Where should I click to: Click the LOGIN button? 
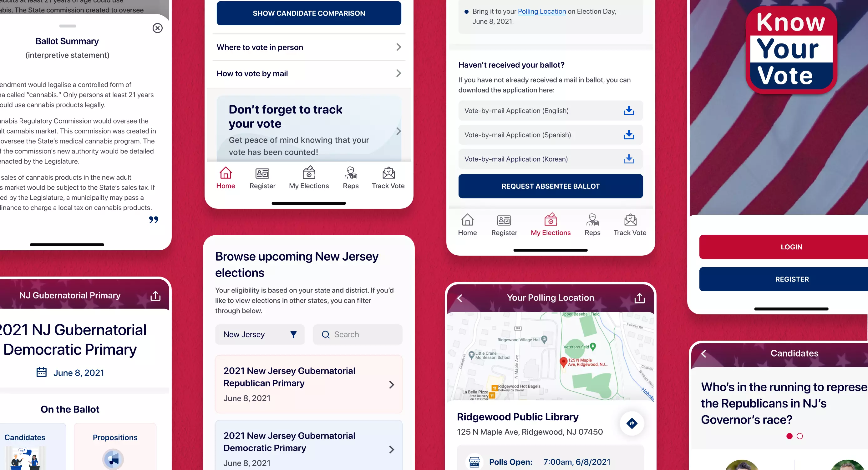pyautogui.click(x=791, y=247)
